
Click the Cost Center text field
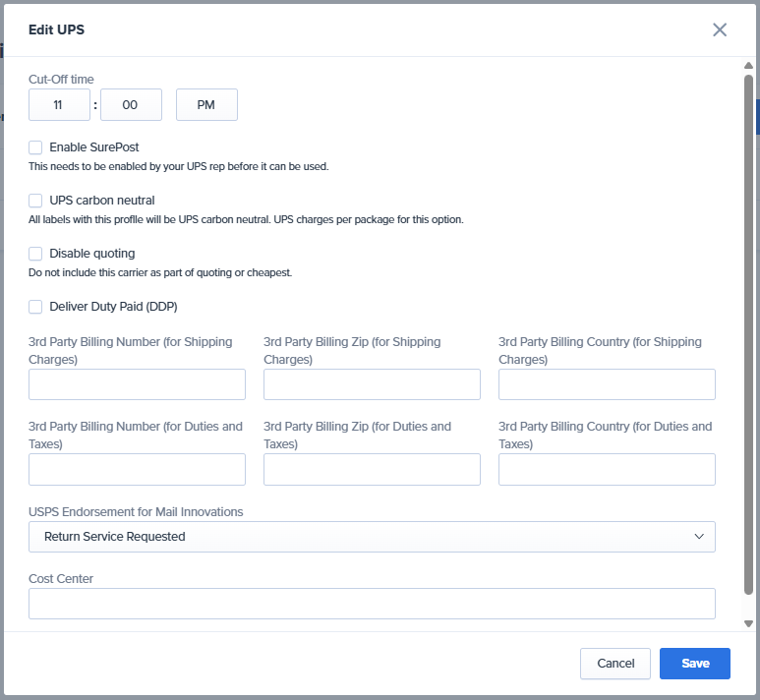[x=372, y=604]
